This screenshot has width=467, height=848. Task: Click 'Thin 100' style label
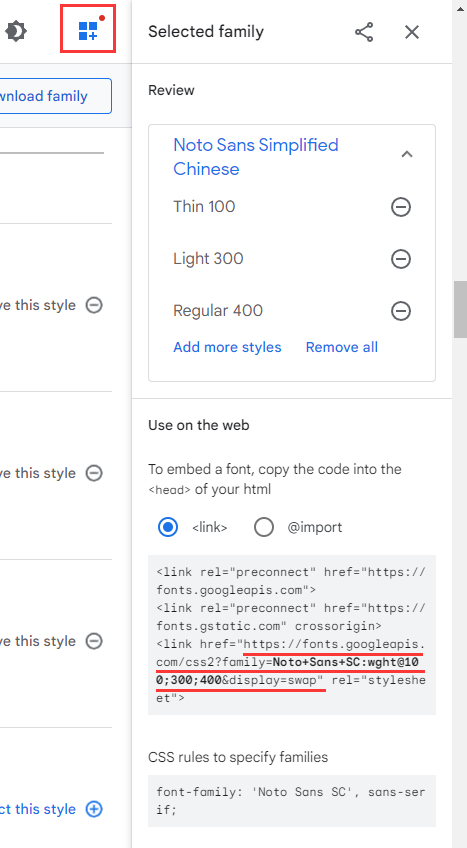pos(204,207)
